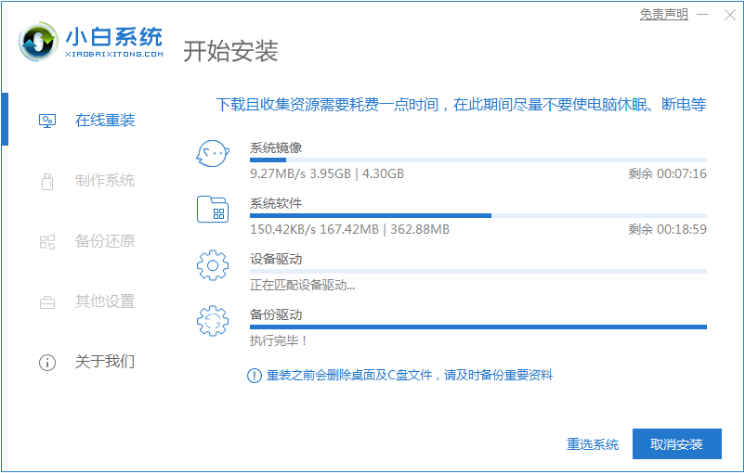Image resolution: width=744 pixels, height=473 pixels.
Task: Switch to the 备份还原 tab
Action: (105, 241)
